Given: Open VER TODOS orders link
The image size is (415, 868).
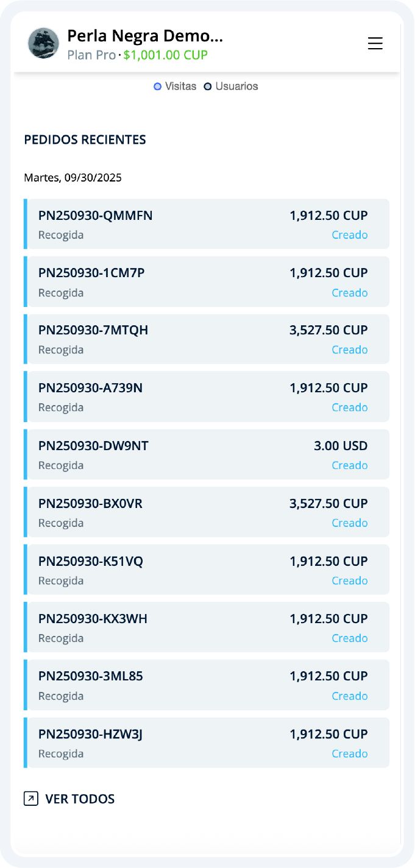Looking at the screenshot, I should [x=80, y=799].
